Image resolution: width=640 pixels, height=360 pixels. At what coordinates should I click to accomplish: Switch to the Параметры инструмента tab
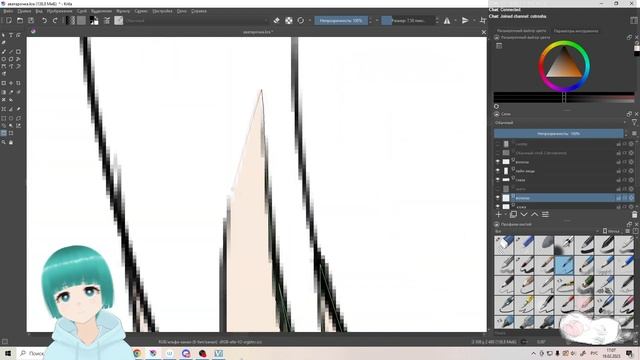point(576,31)
